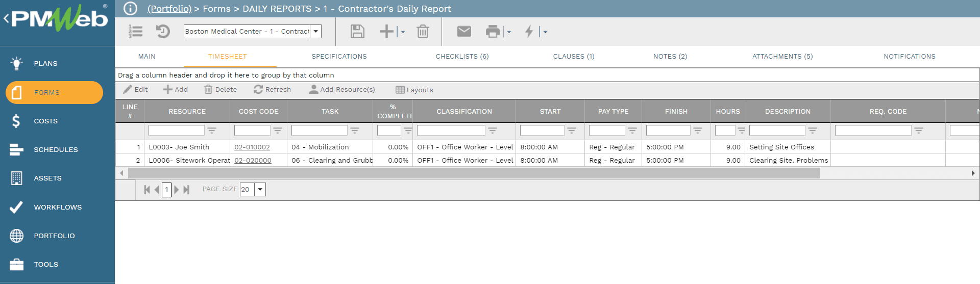Open the Attachments (5) tab
This screenshot has height=284, width=980.
click(x=782, y=57)
